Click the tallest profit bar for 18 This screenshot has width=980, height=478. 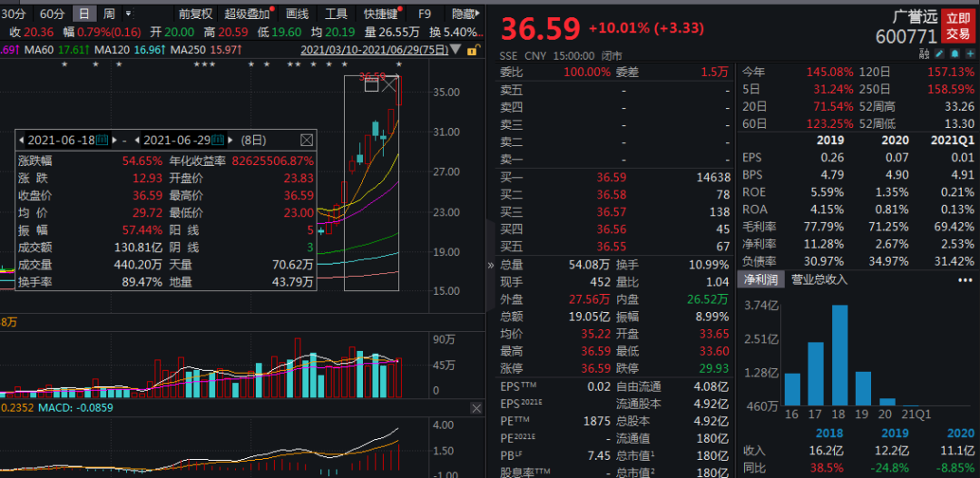840,356
